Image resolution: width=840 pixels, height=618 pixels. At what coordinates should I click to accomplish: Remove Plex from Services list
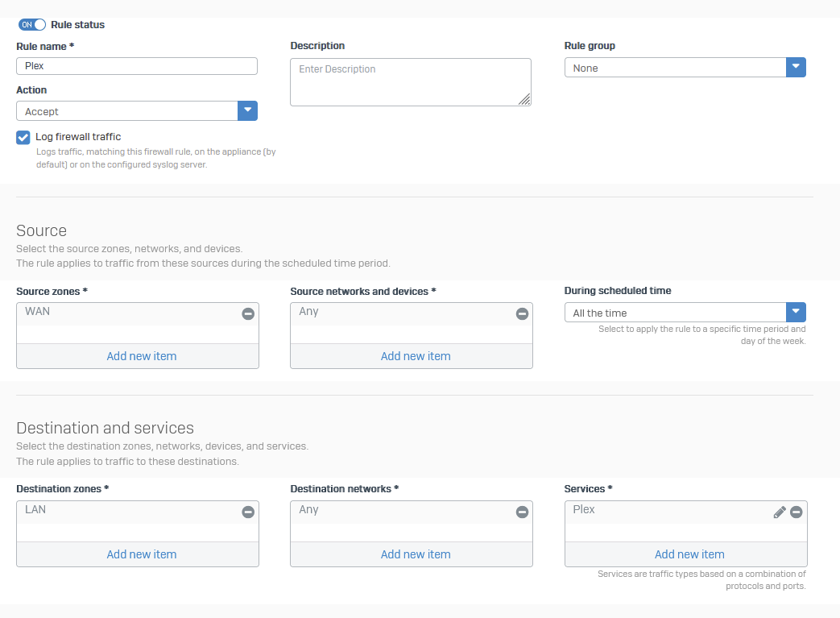[x=797, y=512]
